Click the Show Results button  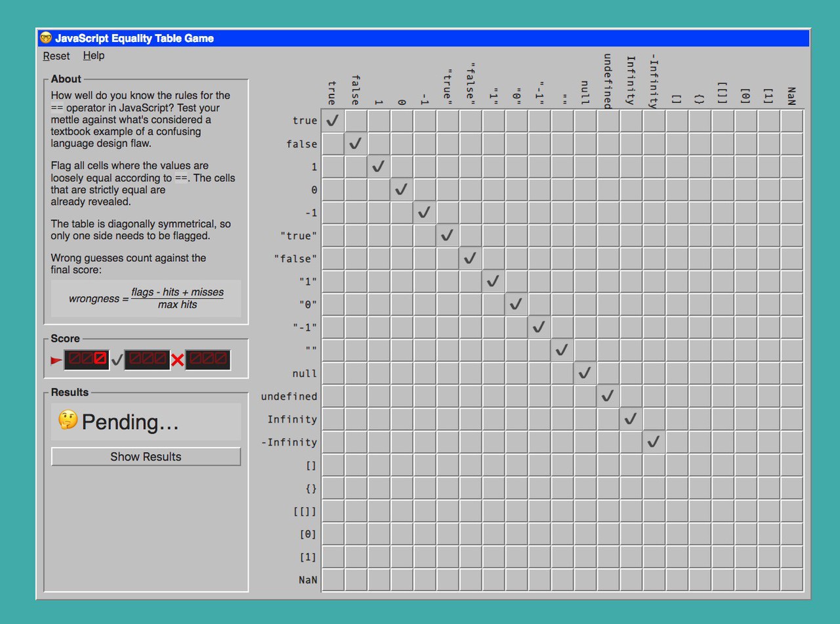(x=146, y=457)
